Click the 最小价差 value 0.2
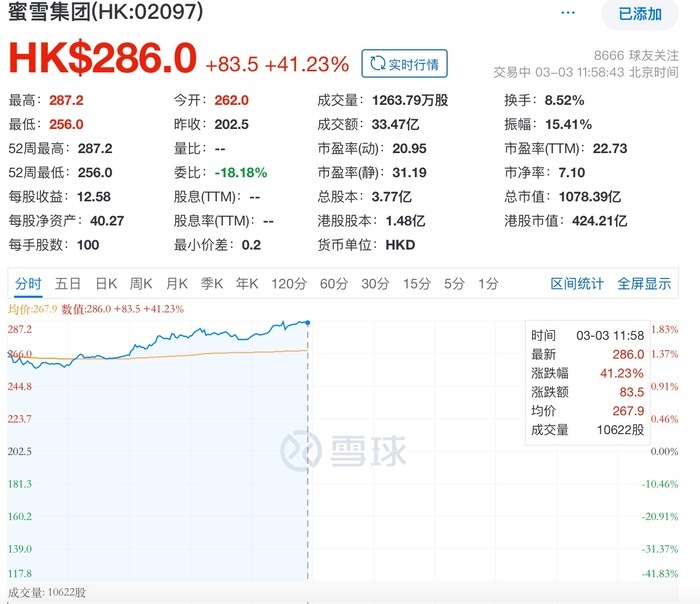700x604 pixels. click(x=251, y=245)
